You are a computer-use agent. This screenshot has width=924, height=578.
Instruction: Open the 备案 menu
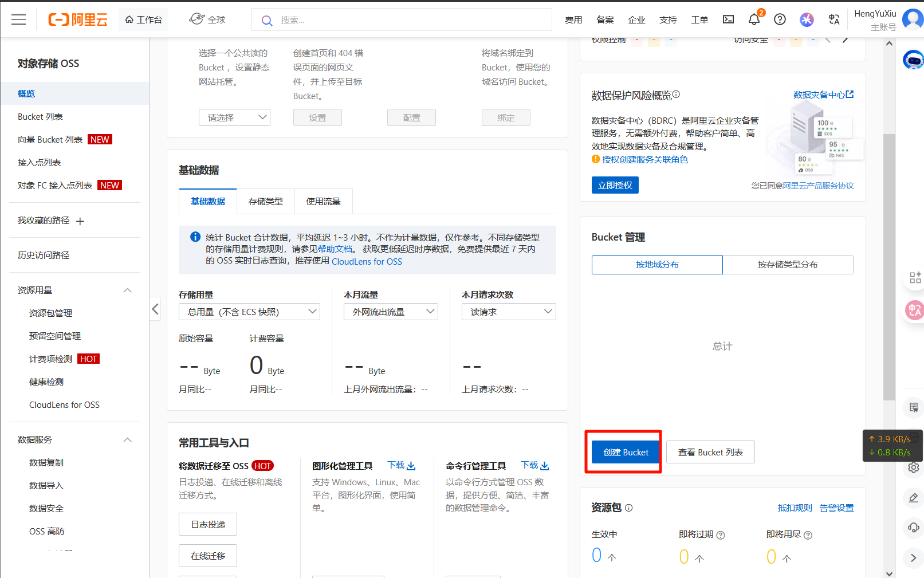coord(605,20)
